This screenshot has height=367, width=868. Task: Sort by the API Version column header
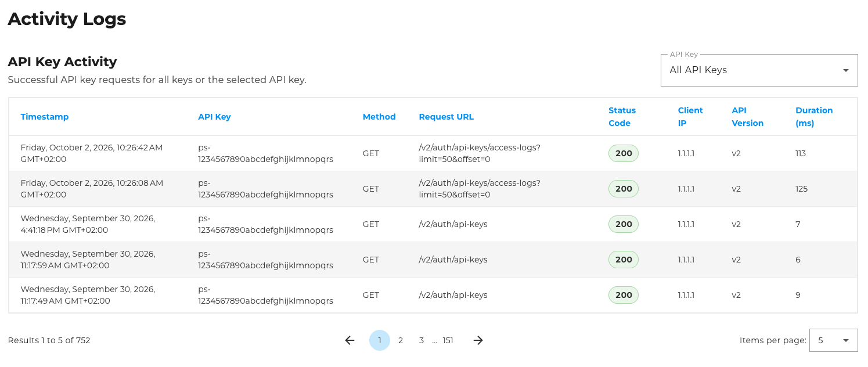click(748, 117)
